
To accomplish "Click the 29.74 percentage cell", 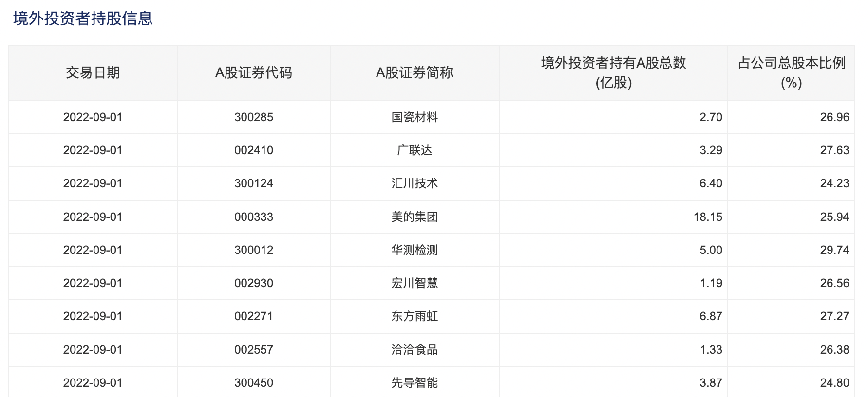I will [834, 250].
